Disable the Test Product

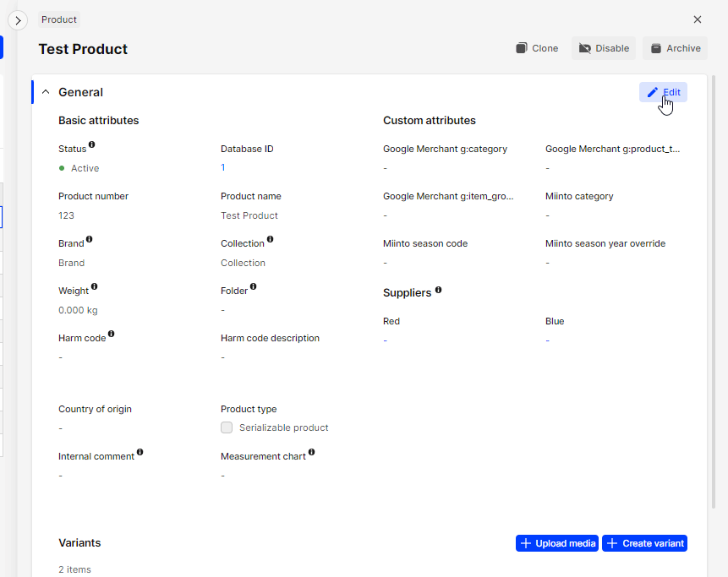[603, 48]
